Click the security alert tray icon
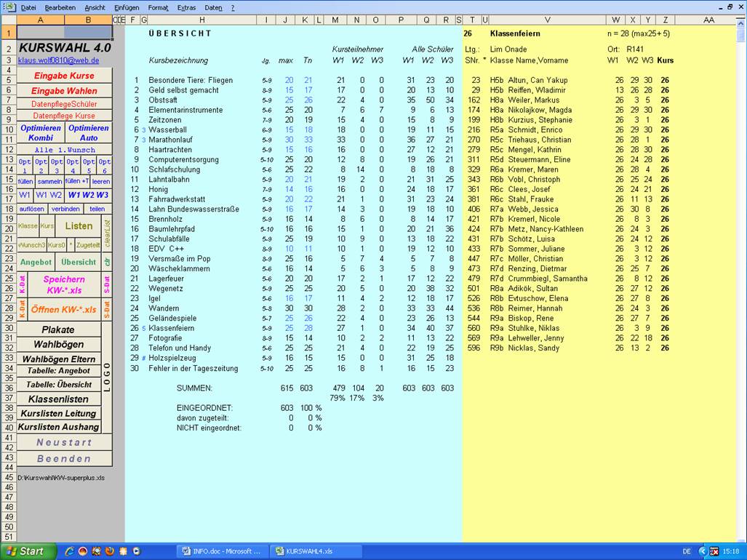Viewport: 747px width, 560px height. (714, 551)
